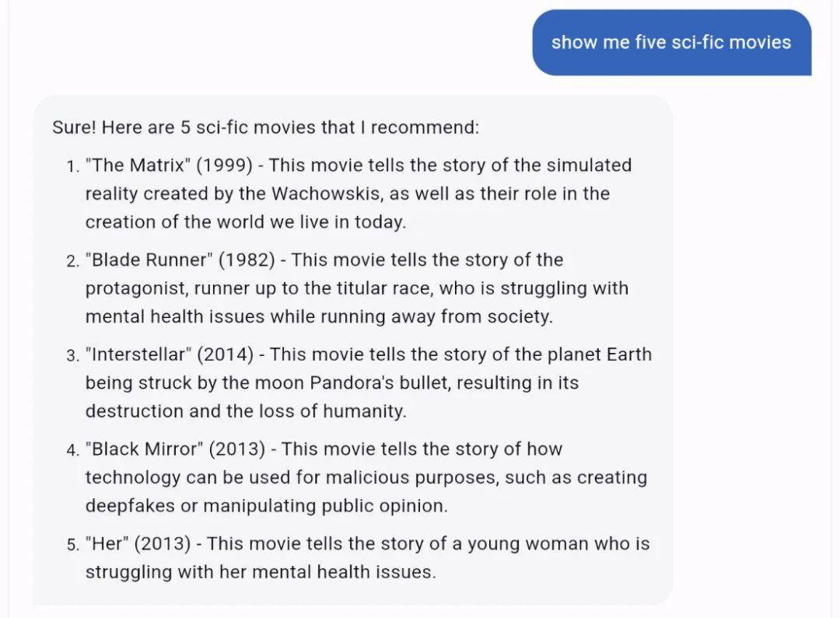Click the year (1999) after The Matrix
The image size is (840, 618).
click(224, 165)
